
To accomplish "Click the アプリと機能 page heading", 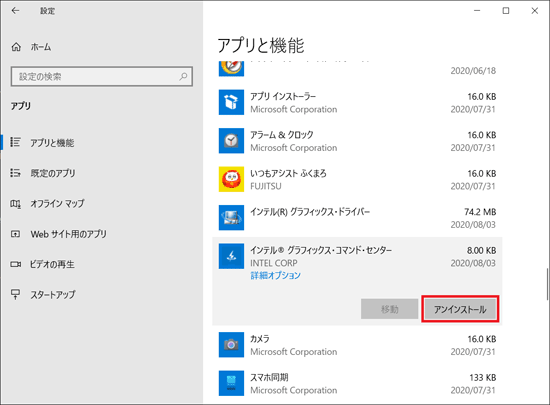I will [x=261, y=46].
